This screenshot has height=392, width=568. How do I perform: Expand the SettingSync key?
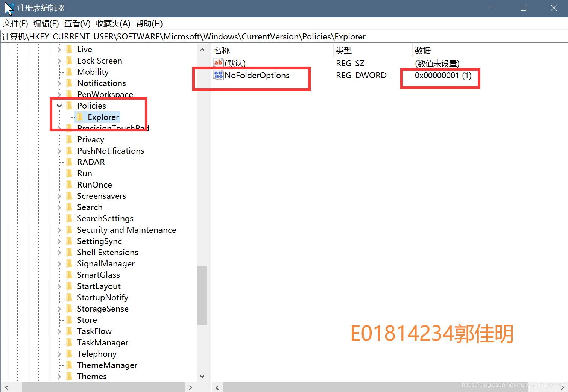[x=59, y=241]
